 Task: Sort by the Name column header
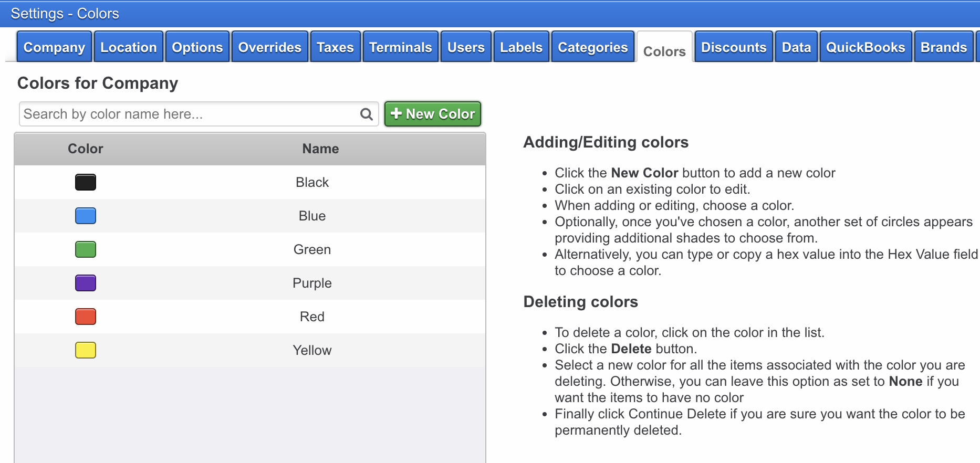coord(320,149)
